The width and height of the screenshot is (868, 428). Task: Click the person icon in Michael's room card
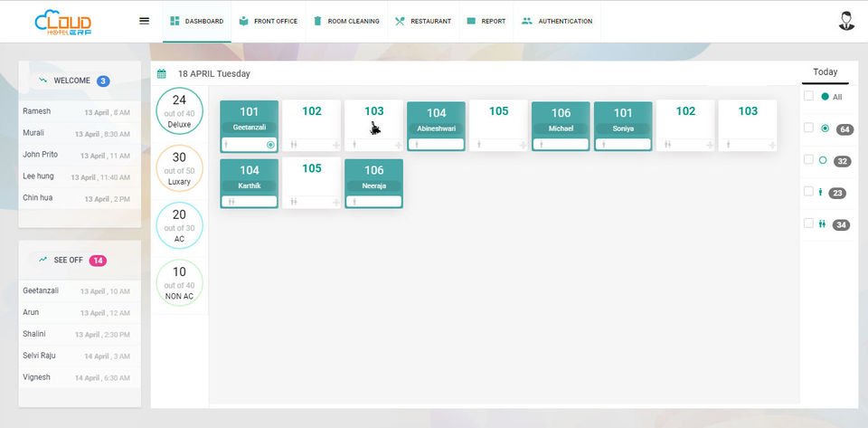[541, 145]
